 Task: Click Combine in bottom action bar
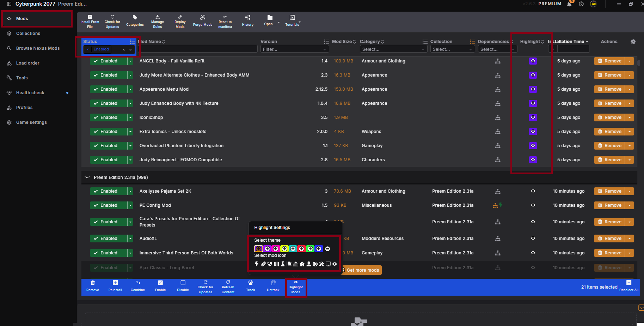[x=138, y=286]
